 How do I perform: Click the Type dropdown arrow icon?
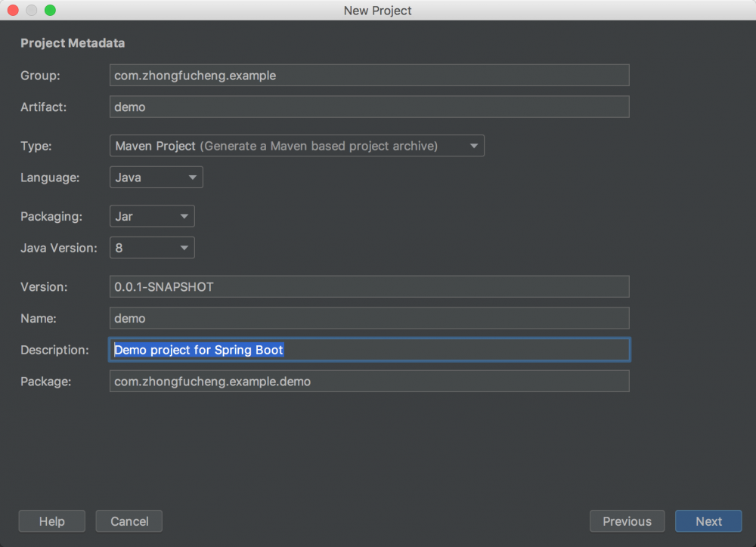click(475, 145)
